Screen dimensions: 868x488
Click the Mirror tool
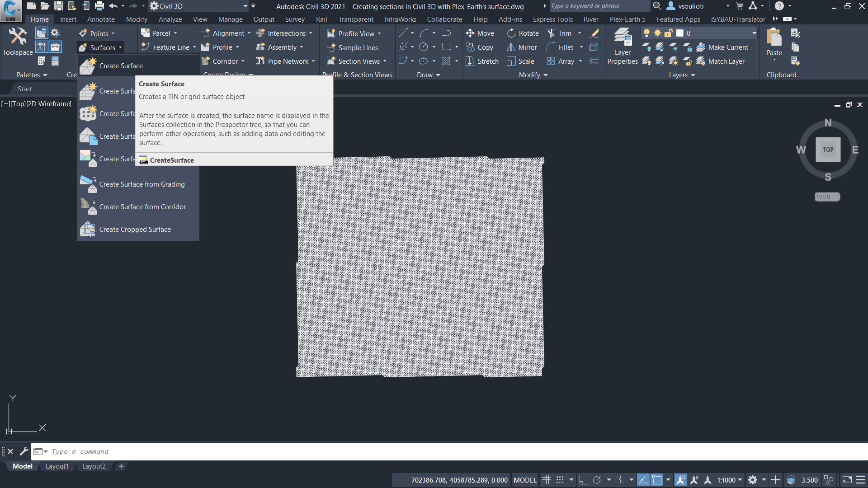click(x=522, y=47)
